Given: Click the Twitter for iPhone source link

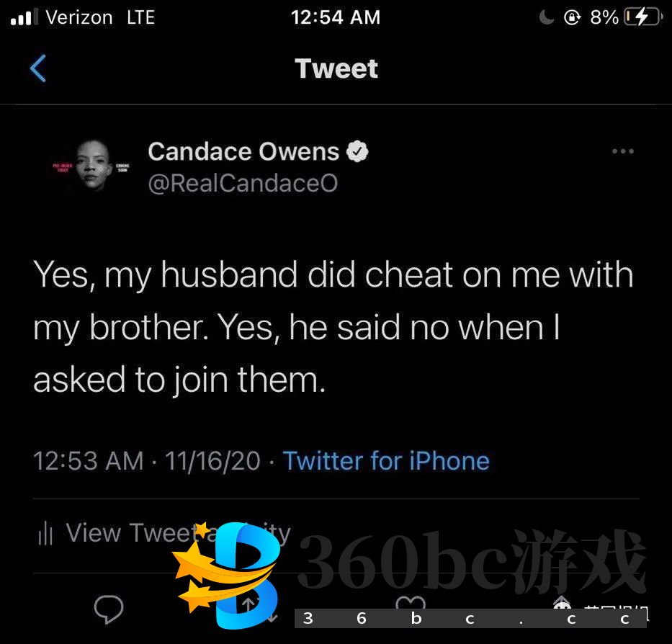Looking at the screenshot, I should (x=386, y=461).
